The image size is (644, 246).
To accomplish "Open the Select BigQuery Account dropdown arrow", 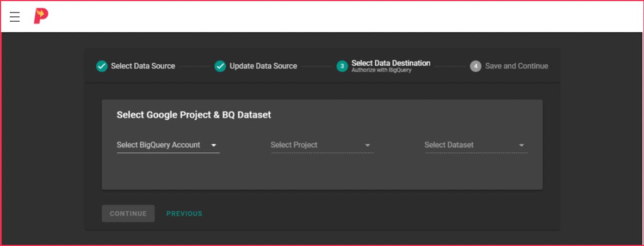I will point(214,145).
